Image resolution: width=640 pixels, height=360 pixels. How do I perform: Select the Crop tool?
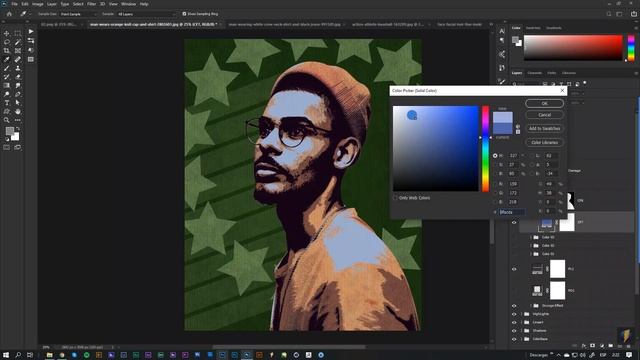(x=7, y=51)
